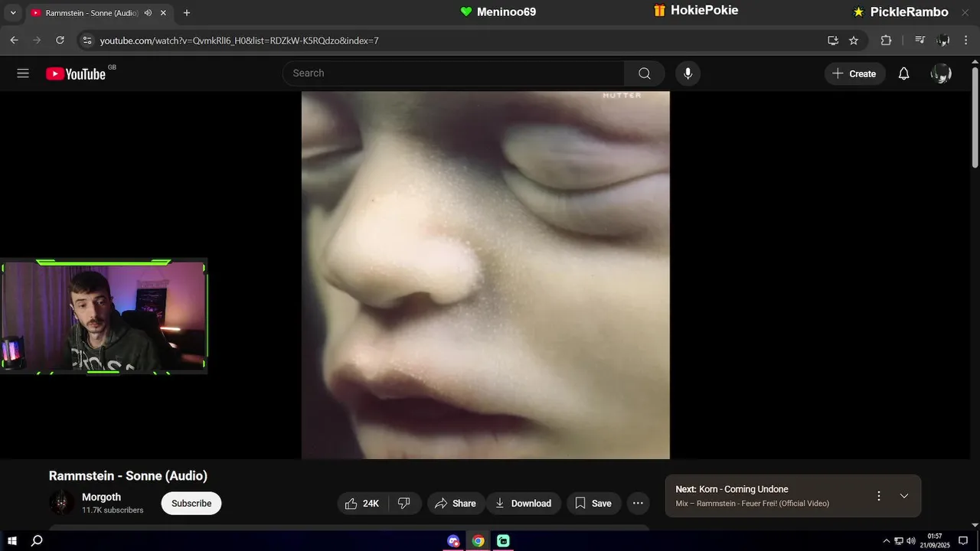Open YouTube notifications bell

click(903, 73)
